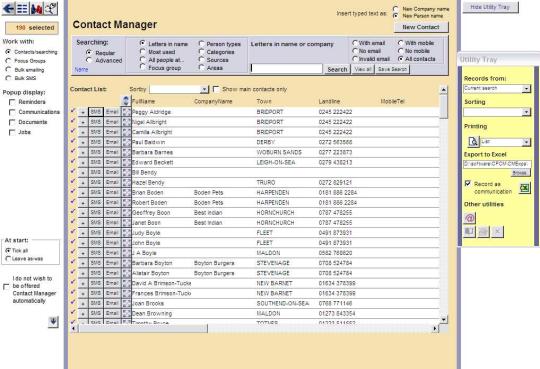Open the Sorting dropdown in Utility Tray
Image resolution: width=540 pixels, height=369 pixels.
coord(526,112)
